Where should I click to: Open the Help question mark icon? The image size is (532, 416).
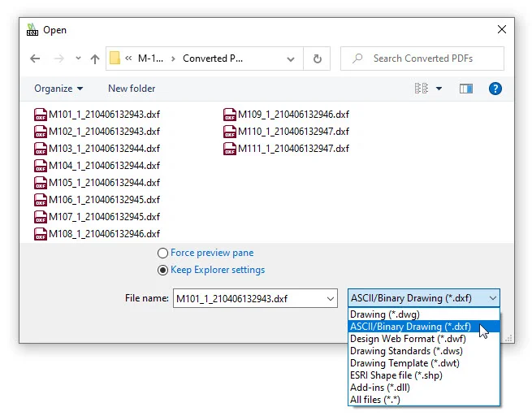tap(495, 89)
